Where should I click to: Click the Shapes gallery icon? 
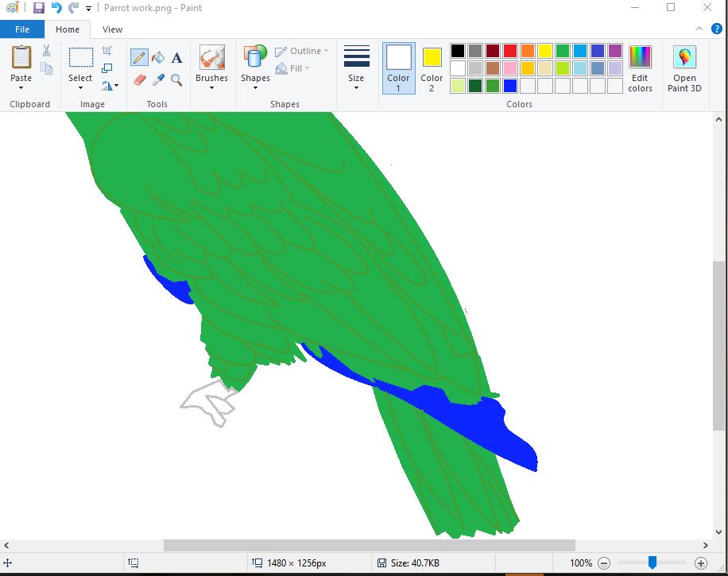pos(255,56)
